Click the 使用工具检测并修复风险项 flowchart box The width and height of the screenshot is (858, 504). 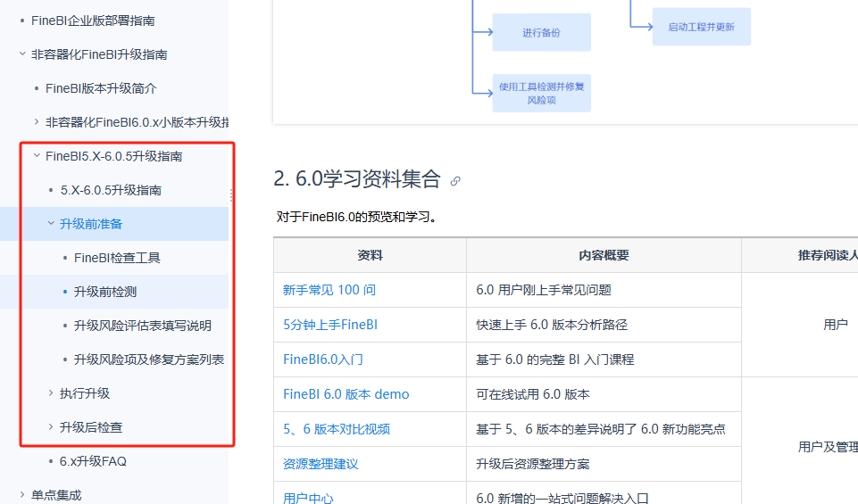[542, 94]
